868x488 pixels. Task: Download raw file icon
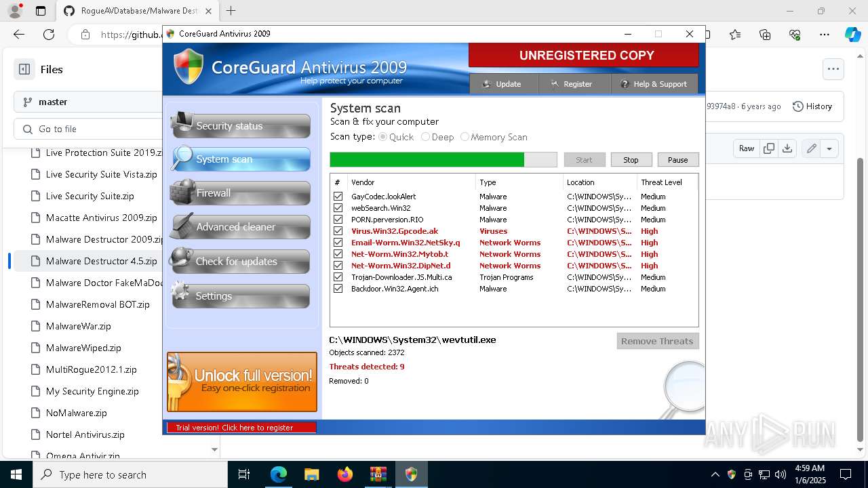point(787,148)
